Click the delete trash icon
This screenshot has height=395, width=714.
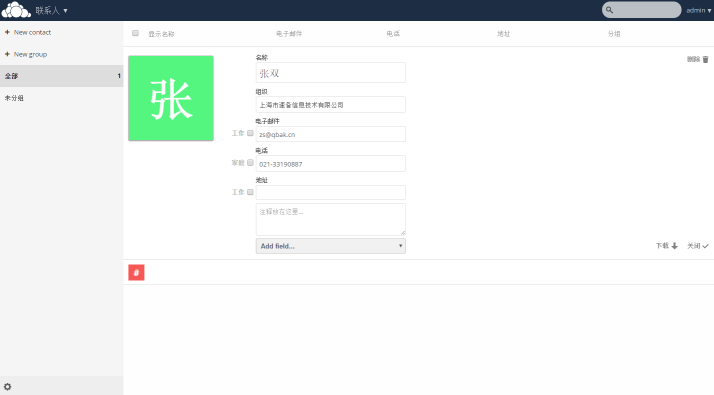[x=705, y=60]
